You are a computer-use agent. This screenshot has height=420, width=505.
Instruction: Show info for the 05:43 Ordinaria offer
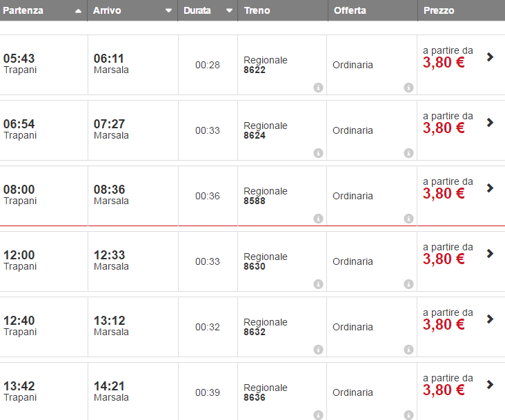[x=408, y=88]
